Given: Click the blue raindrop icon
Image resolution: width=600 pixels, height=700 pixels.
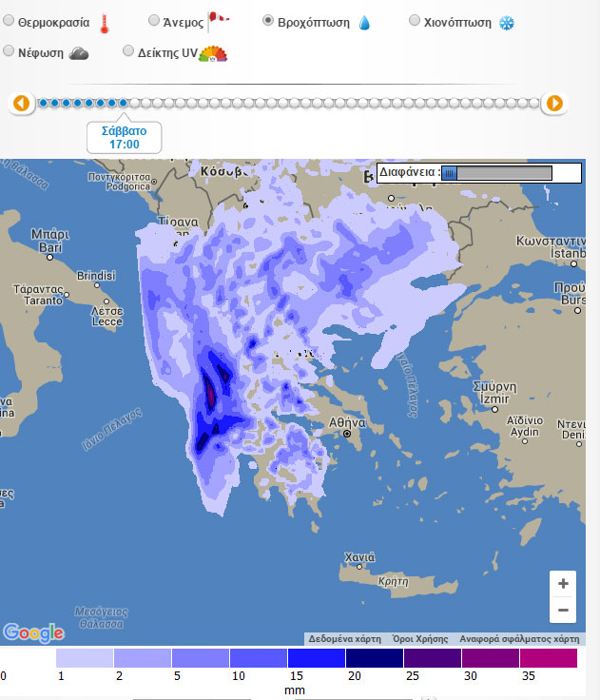Looking at the screenshot, I should pos(363,22).
